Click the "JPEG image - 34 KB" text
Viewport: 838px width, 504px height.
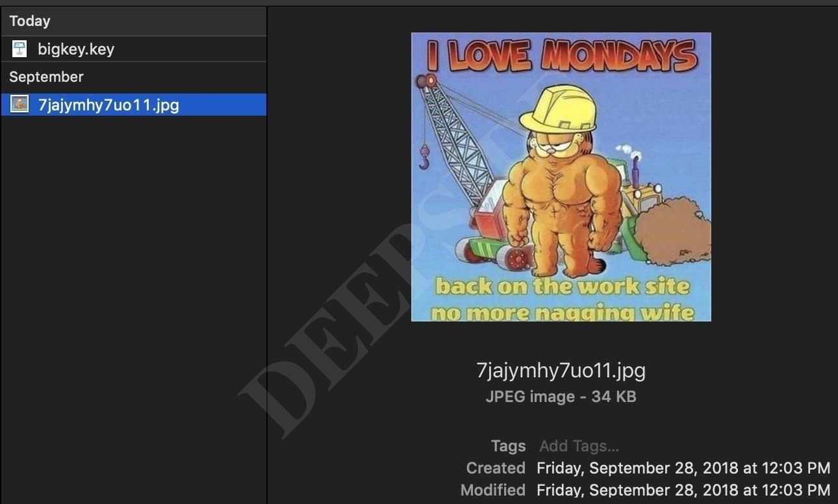point(561,397)
